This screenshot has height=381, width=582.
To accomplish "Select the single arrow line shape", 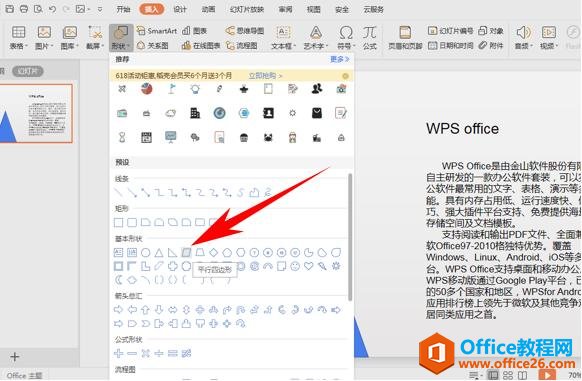I will pos(132,192).
